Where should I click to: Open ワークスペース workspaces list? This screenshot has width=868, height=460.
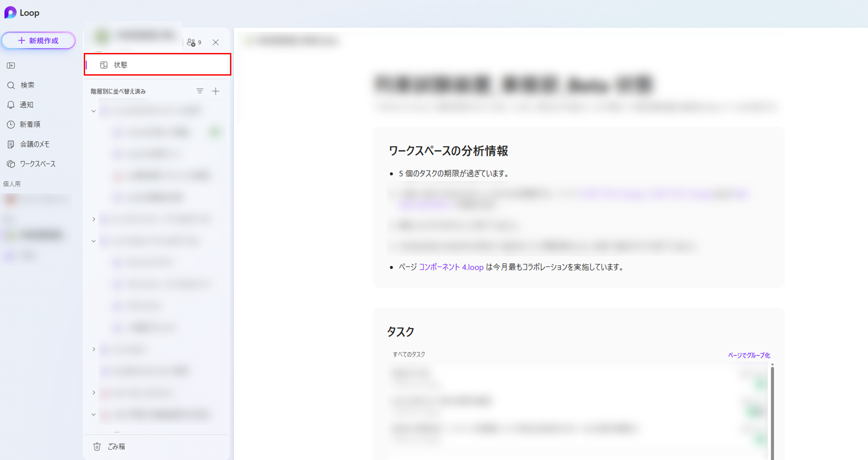pyautogui.click(x=31, y=164)
